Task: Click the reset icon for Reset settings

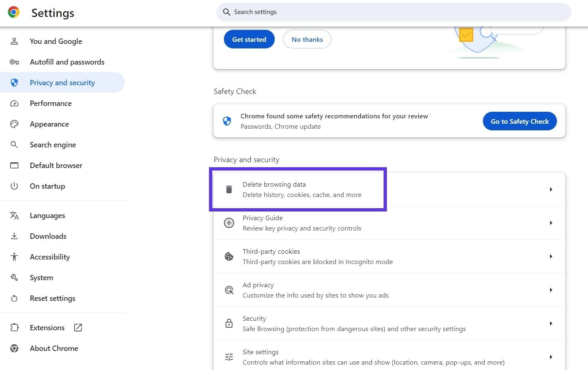Action: click(x=14, y=298)
